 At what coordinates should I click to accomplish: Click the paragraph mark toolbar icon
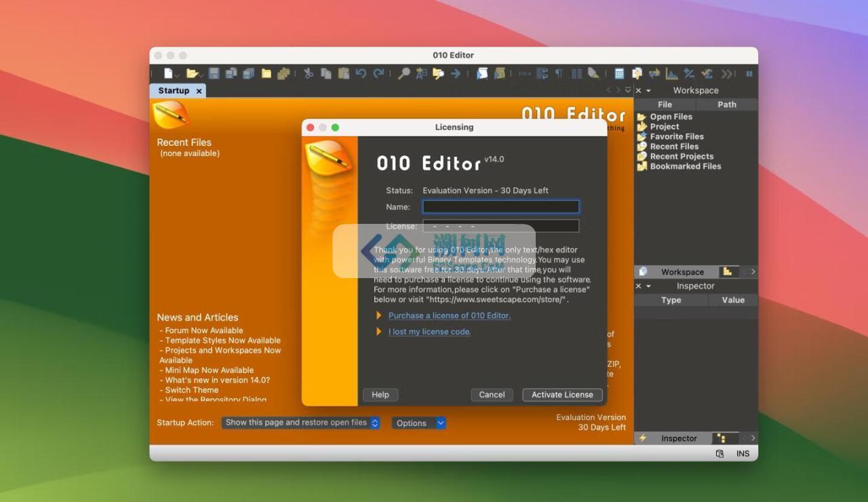pyautogui.click(x=559, y=73)
